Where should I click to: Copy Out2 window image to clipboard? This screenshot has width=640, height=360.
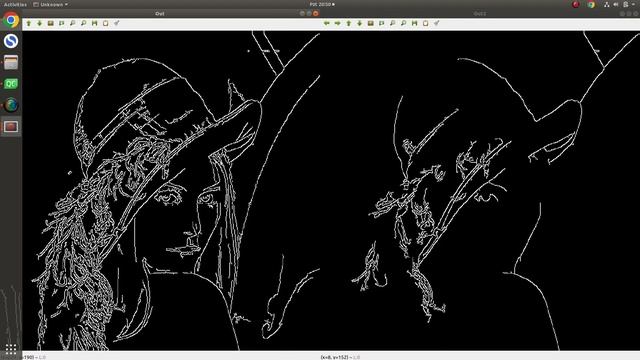426,23
